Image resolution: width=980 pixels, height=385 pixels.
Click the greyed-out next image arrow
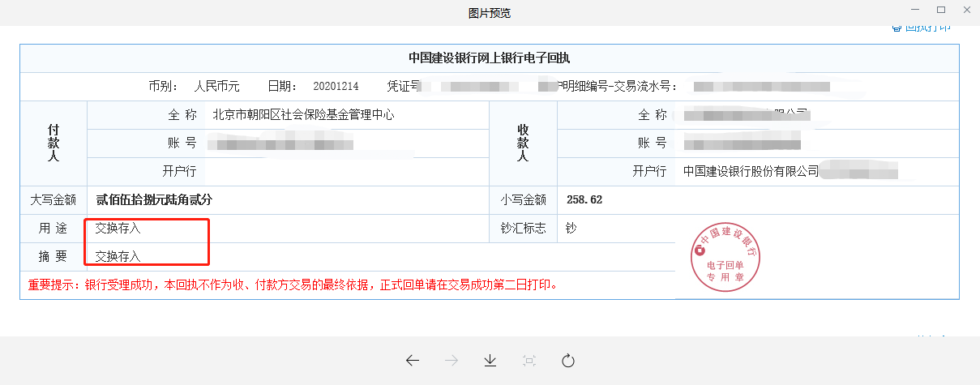tap(451, 361)
